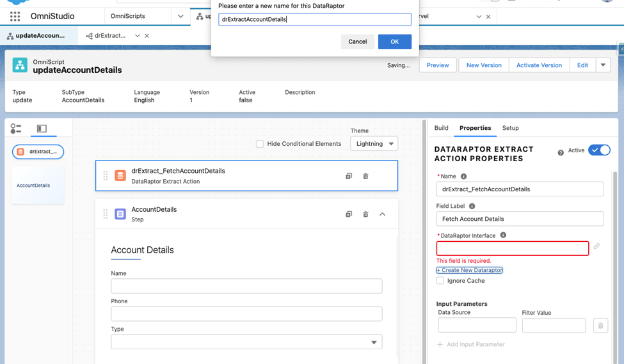
Task: Clone the drExtract_FetchAccountDetails action
Action: (349, 176)
